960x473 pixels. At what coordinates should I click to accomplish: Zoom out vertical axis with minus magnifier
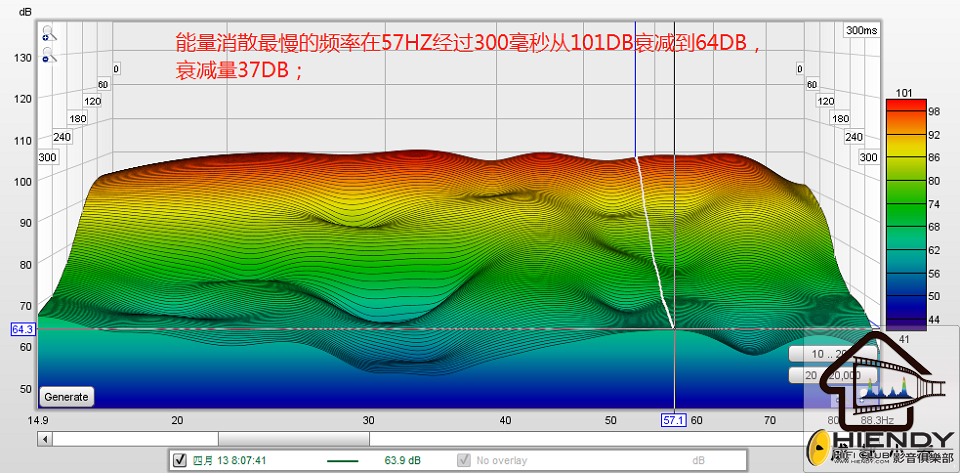(48, 55)
